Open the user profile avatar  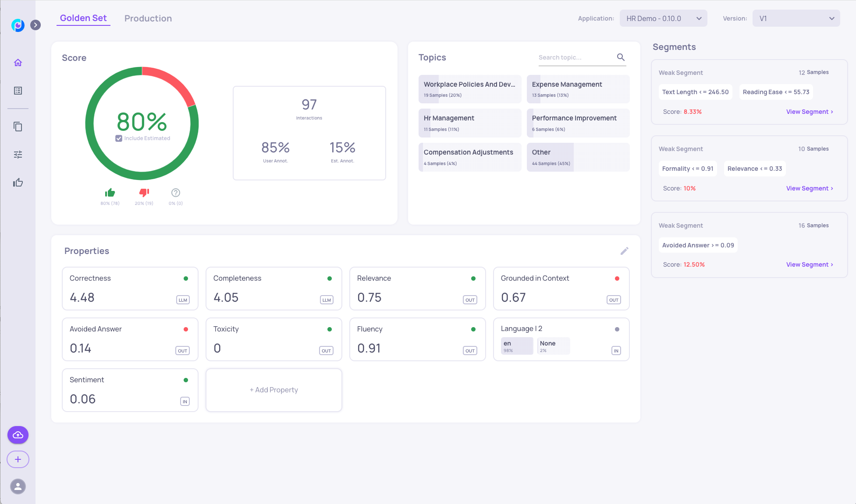(x=18, y=486)
